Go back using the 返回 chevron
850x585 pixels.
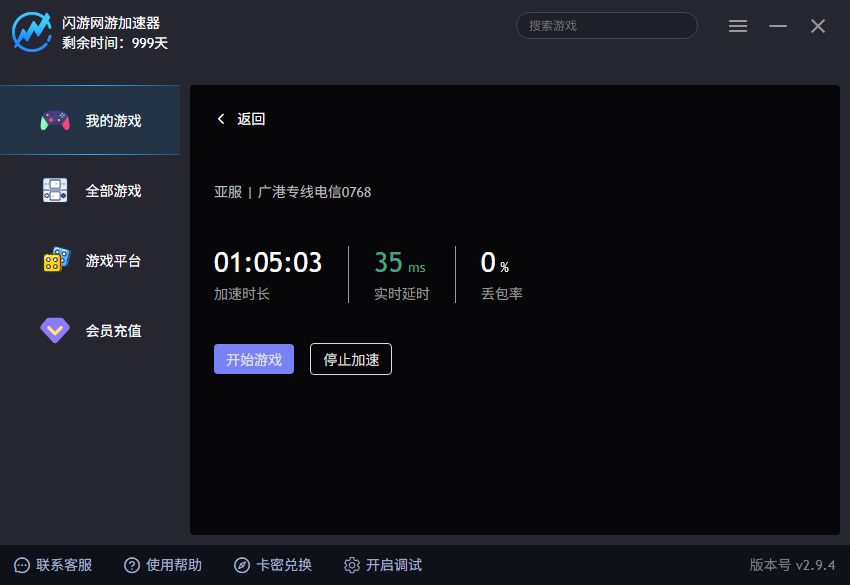tap(221, 119)
